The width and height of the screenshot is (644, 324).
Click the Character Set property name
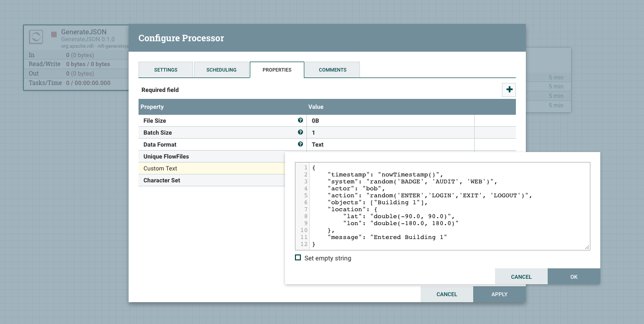[x=162, y=180]
